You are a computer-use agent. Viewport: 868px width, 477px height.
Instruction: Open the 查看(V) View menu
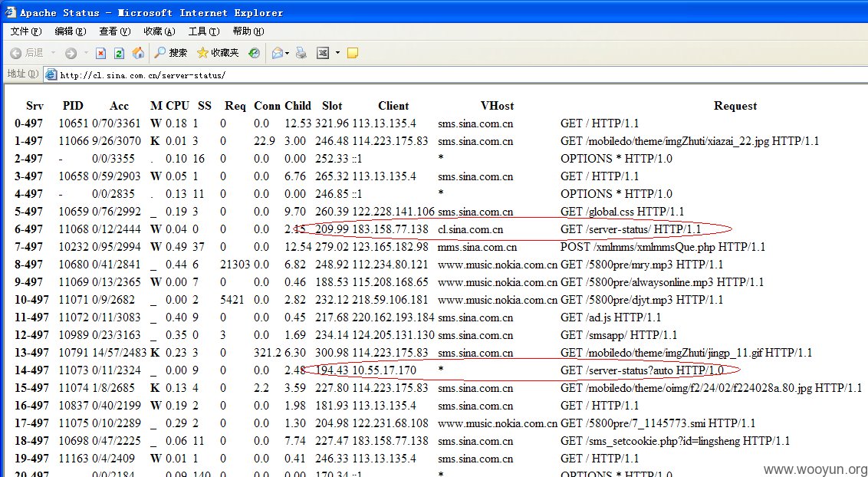point(114,31)
